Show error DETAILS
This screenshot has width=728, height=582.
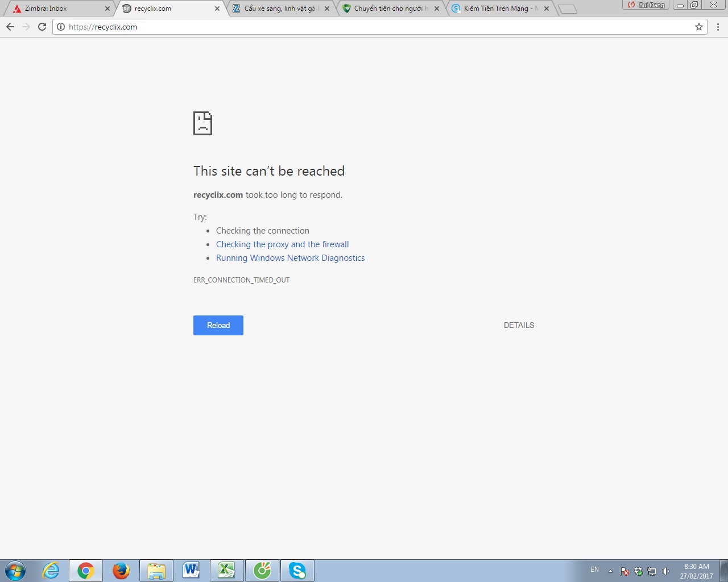click(519, 325)
